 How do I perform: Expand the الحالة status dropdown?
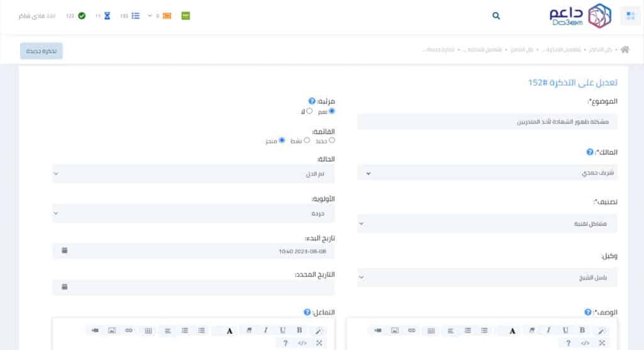tap(194, 174)
